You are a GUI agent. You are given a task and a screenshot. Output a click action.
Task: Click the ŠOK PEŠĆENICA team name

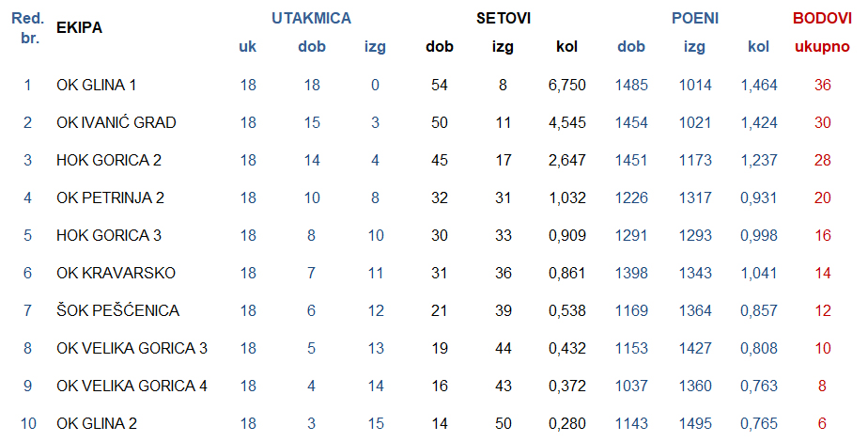tap(117, 310)
